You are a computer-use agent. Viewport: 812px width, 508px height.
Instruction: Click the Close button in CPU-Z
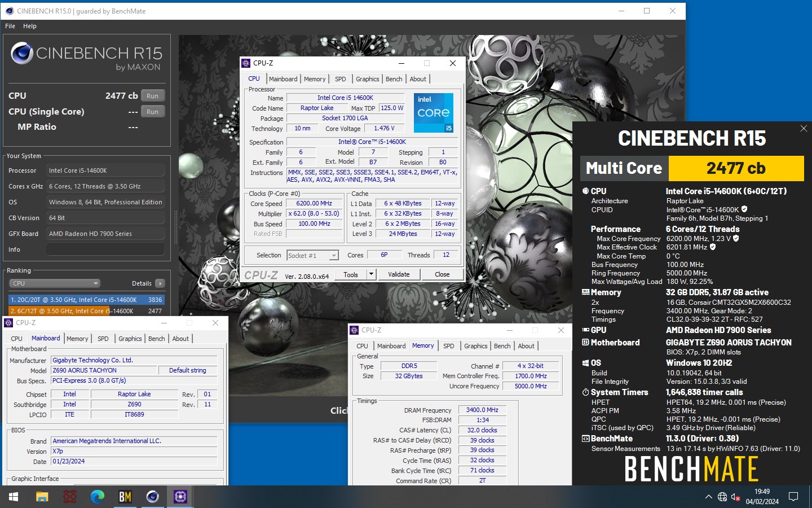442,275
